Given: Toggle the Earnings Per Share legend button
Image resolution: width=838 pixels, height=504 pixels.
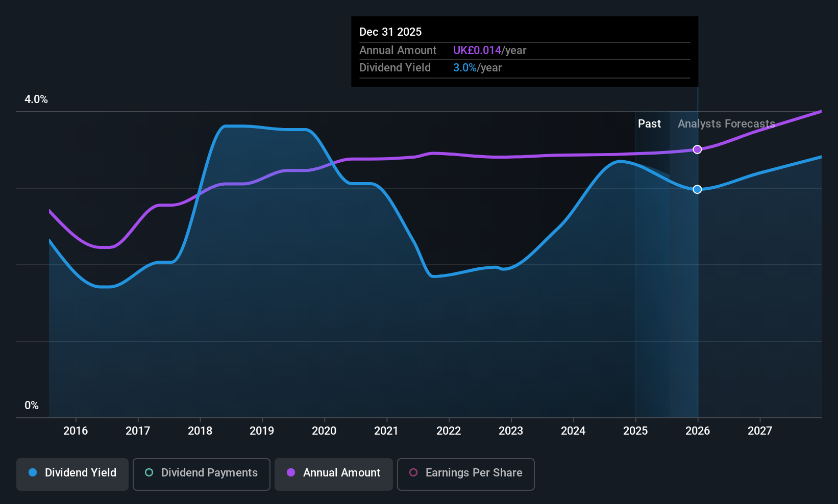Looking at the screenshot, I should (466, 474).
